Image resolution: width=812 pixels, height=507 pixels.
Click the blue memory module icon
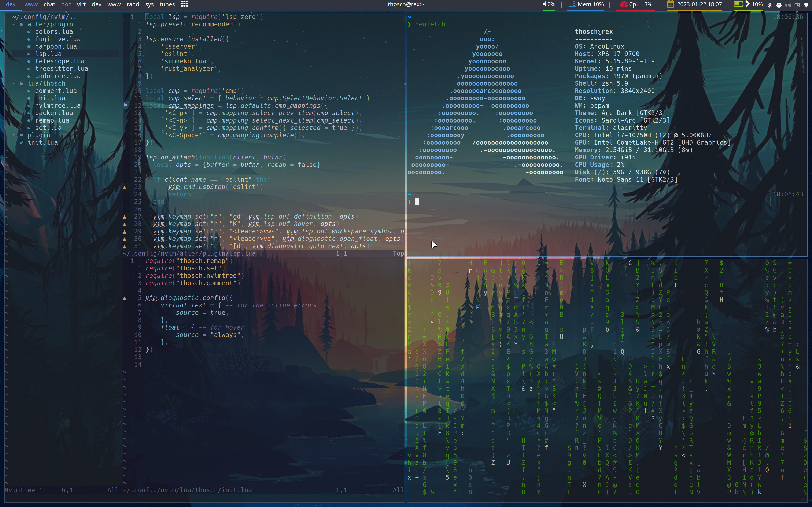572,4
